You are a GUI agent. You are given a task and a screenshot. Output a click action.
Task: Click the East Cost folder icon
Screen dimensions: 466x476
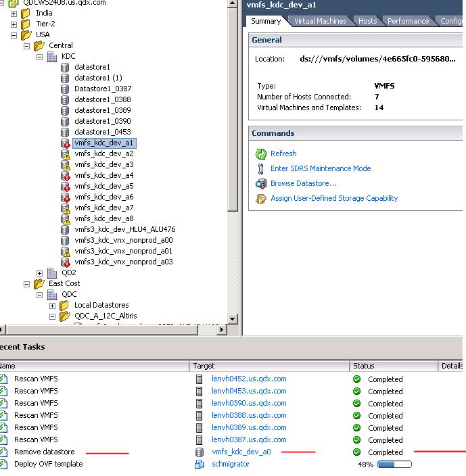click(x=39, y=284)
